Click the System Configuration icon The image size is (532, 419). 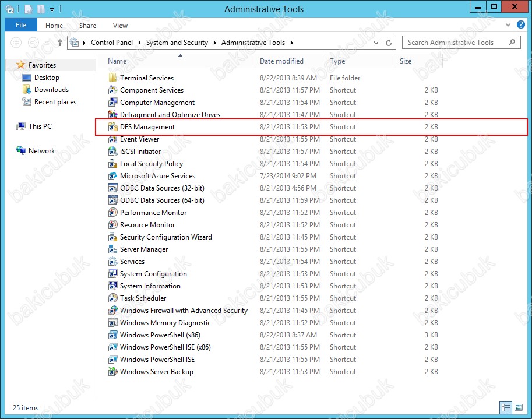pos(112,274)
